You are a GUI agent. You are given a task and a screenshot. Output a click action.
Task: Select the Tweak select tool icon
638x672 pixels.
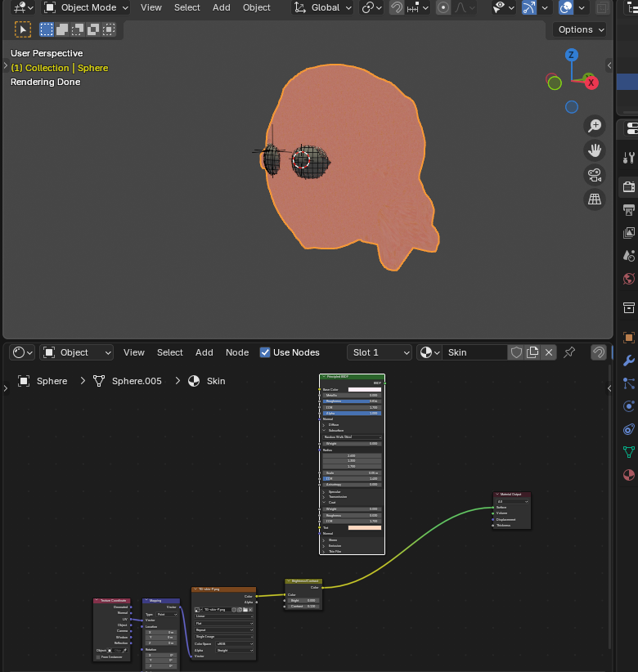pos(23,29)
